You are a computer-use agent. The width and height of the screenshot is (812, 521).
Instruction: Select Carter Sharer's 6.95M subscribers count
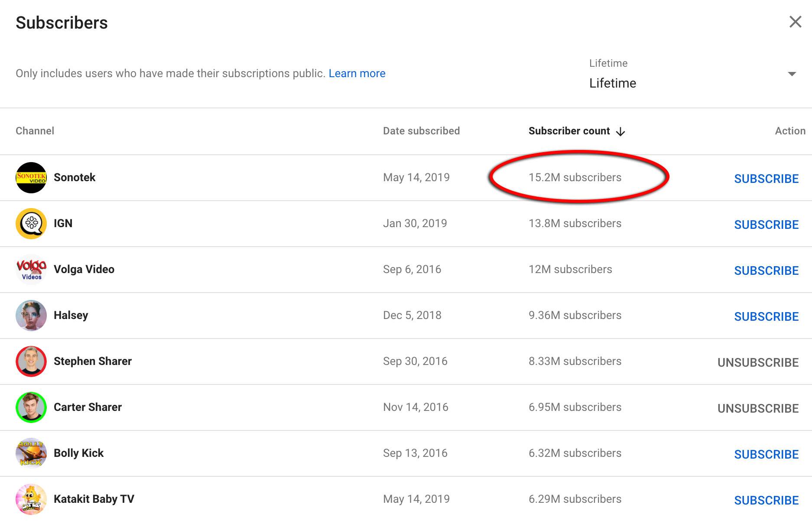pyautogui.click(x=575, y=407)
